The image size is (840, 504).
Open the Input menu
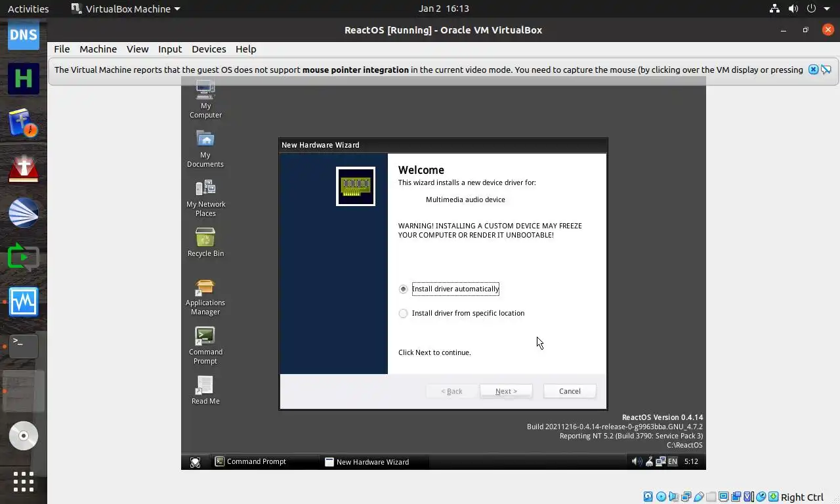coord(169,49)
